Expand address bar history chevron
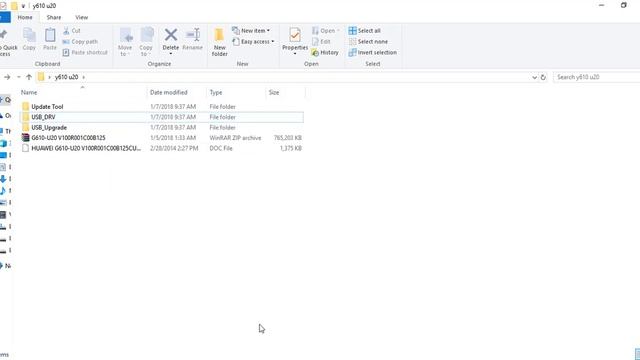Image resolution: width=640 pixels, height=360 pixels. click(534, 77)
